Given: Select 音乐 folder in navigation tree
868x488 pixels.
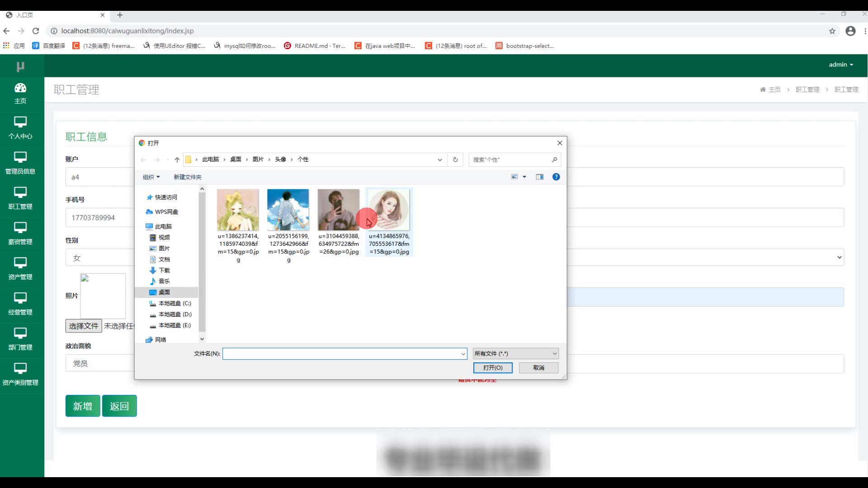Looking at the screenshot, I should coord(160,281).
